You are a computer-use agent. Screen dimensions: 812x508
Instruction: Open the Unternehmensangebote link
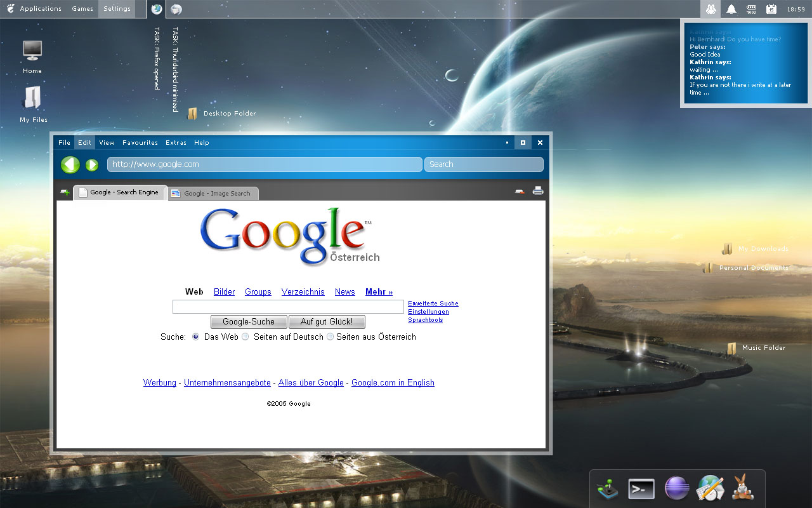pyautogui.click(x=227, y=383)
